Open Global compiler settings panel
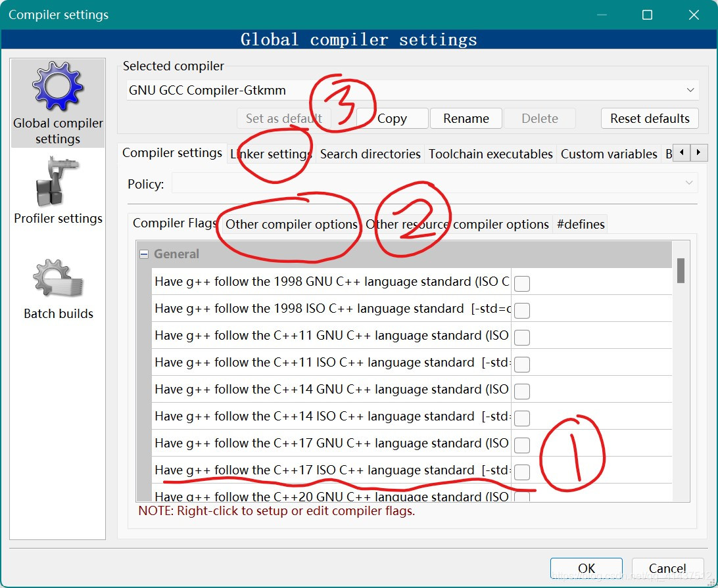This screenshot has height=588, width=718. pyautogui.click(x=57, y=102)
